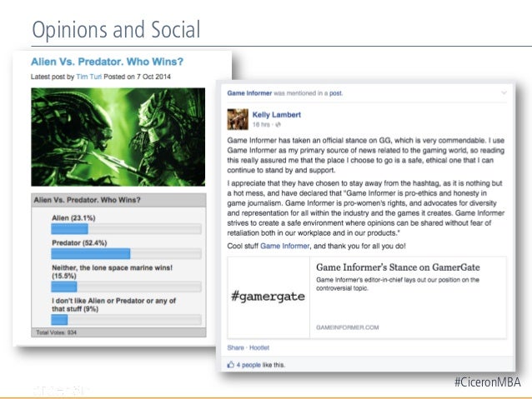The image size is (532, 399).
Task: Select the 9% poll result bar
Action: (x=126, y=320)
